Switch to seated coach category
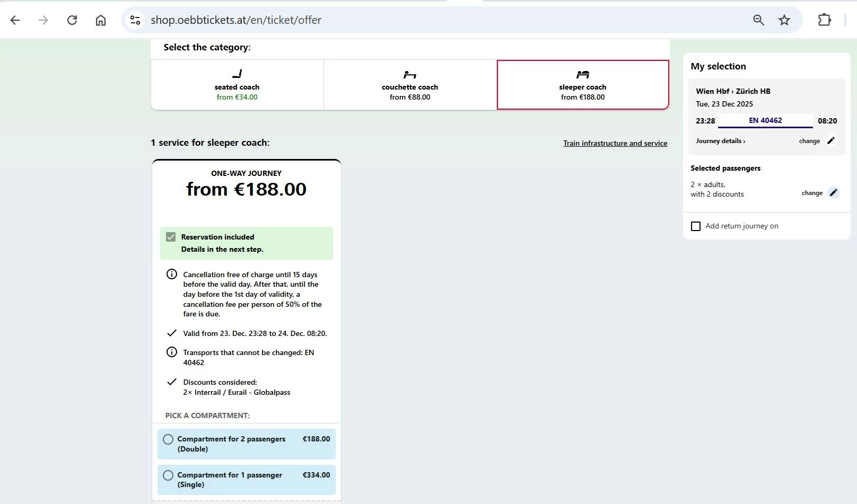The height and width of the screenshot is (504, 857). (237, 85)
